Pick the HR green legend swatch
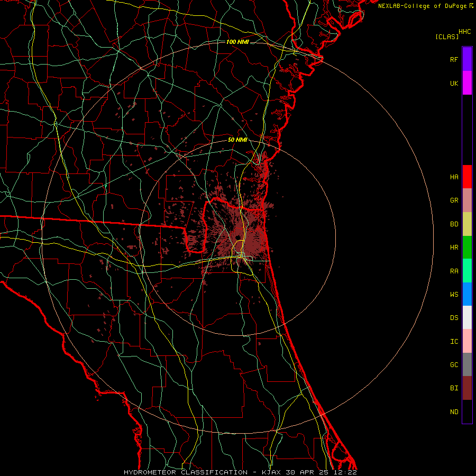476x476 pixels. (467, 247)
